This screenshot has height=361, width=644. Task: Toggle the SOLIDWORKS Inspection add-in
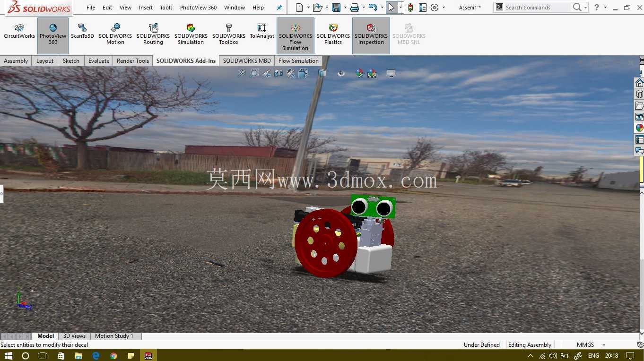[x=371, y=36]
